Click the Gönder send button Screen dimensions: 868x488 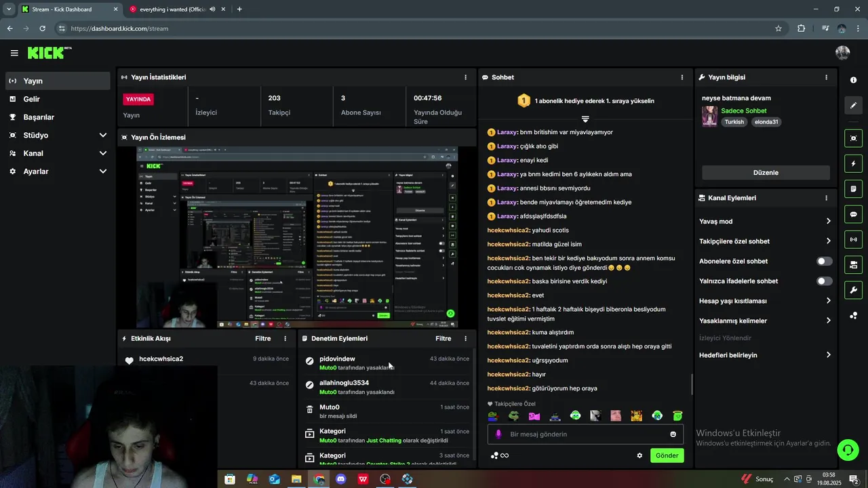pos(667,455)
